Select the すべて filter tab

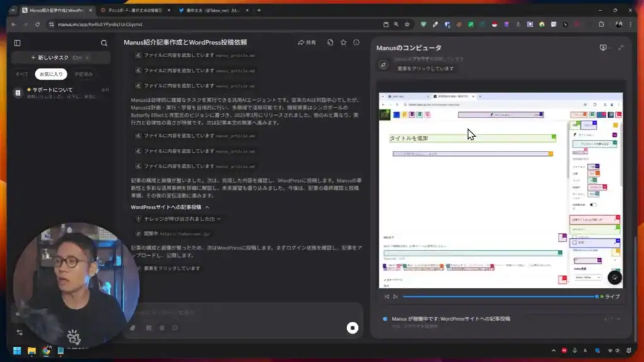click(x=22, y=74)
